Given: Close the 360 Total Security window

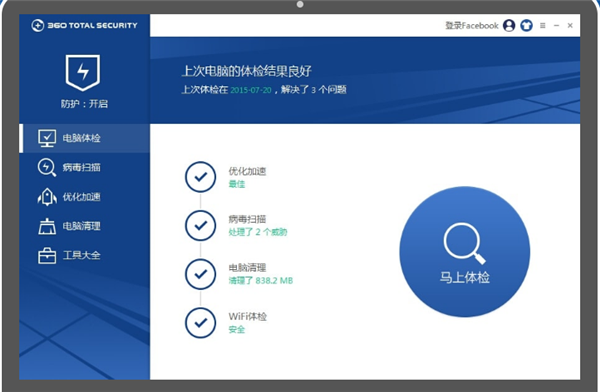Looking at the screenshot, I should (570, 26).
